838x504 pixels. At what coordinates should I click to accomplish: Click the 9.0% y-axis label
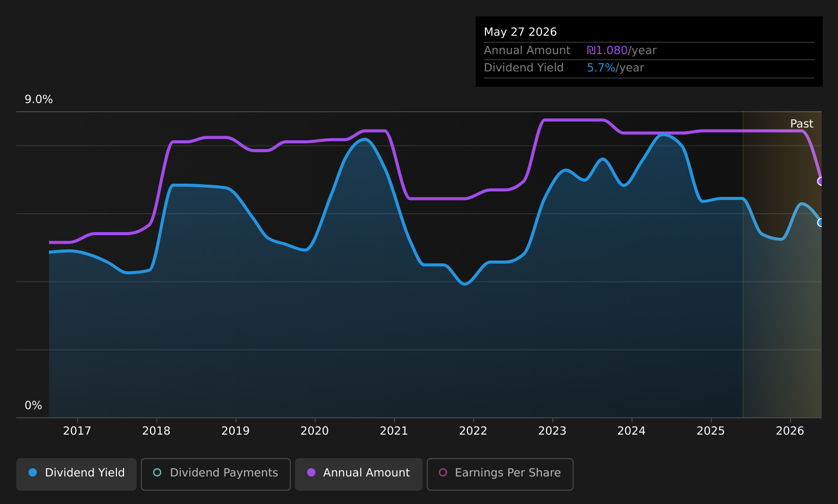[39, 99]
